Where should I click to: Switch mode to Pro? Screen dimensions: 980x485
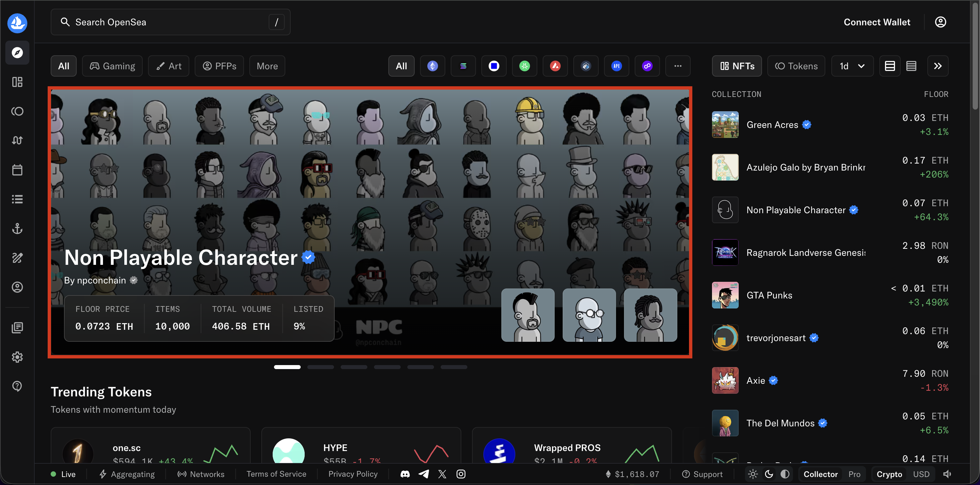[854, 474]
